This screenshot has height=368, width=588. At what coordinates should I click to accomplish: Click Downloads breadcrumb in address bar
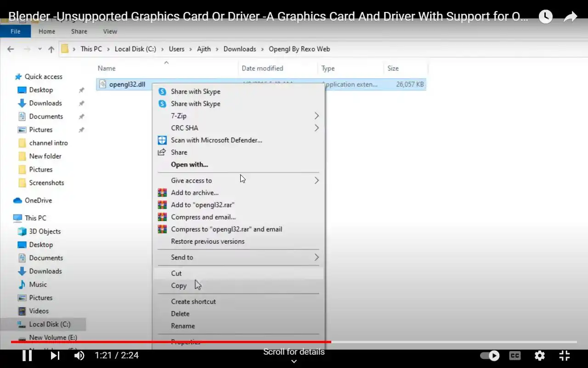(240, 49)
